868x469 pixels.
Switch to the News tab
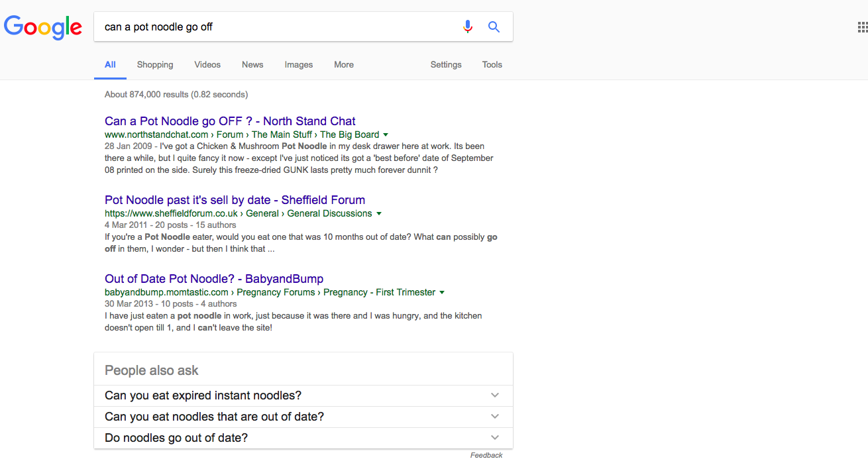pyautogui.click(x=252, y=64)
